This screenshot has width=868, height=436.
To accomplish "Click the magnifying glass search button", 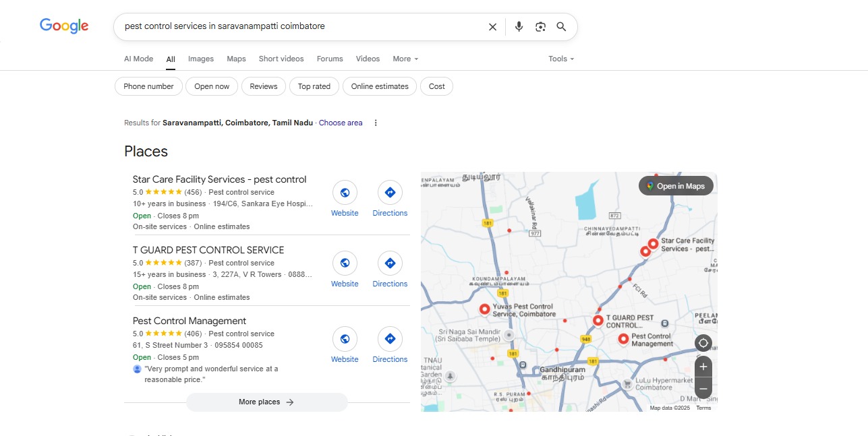I will click(x=561, y=27).
